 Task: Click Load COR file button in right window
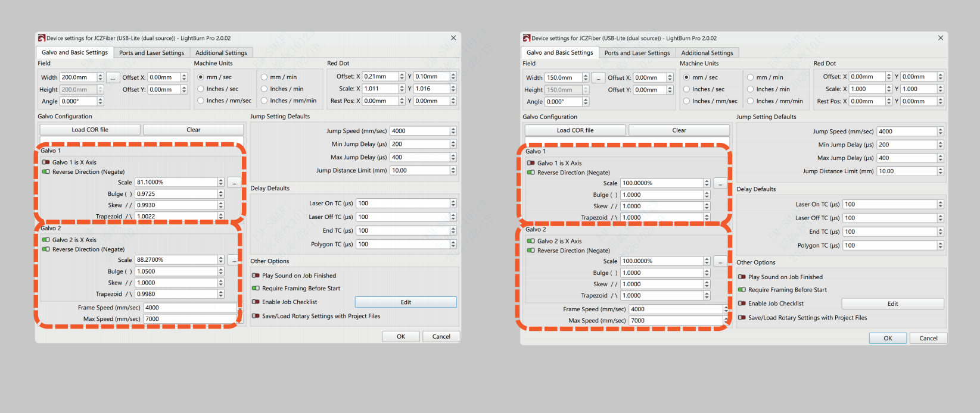[575, 130]
